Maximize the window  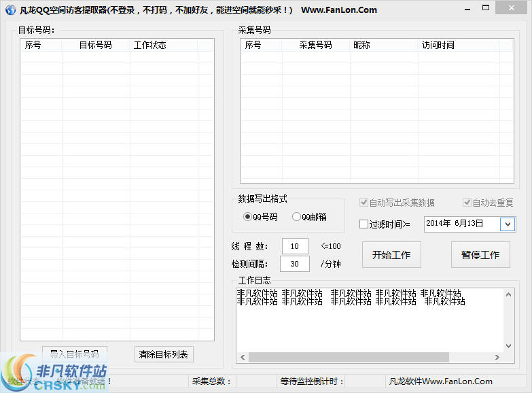click(x=486, y=8)
